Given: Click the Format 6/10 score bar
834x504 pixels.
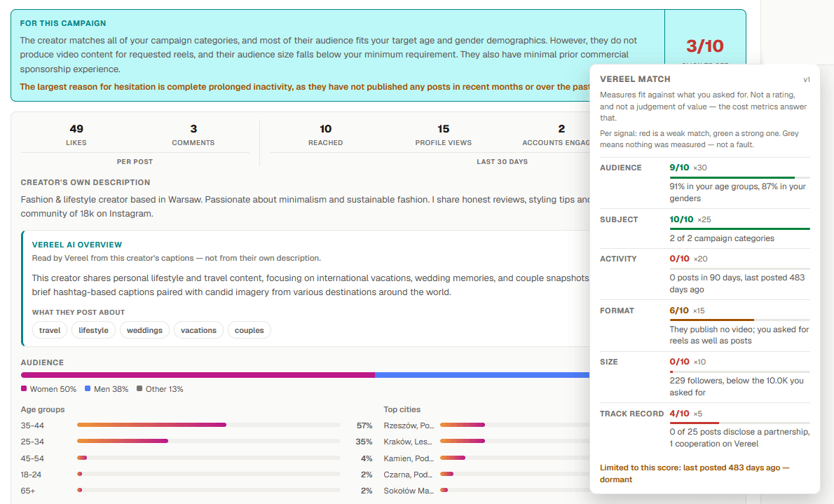Looking at the screenshot, I should point(739,320).
